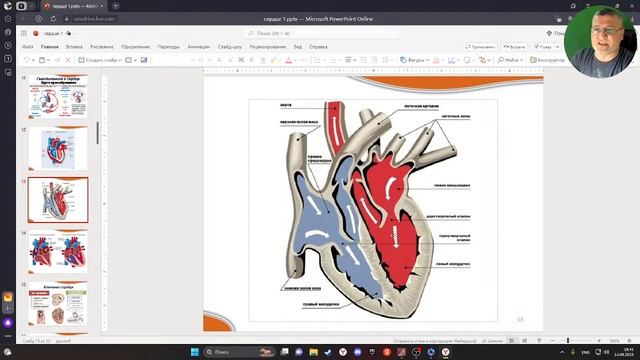Open the Вид ribbon tab

(298, 47)
